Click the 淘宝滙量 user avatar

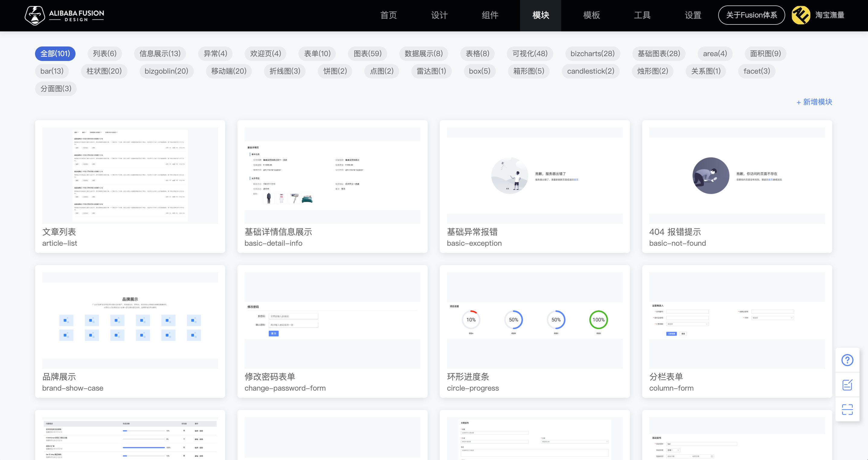coord(801,15)
